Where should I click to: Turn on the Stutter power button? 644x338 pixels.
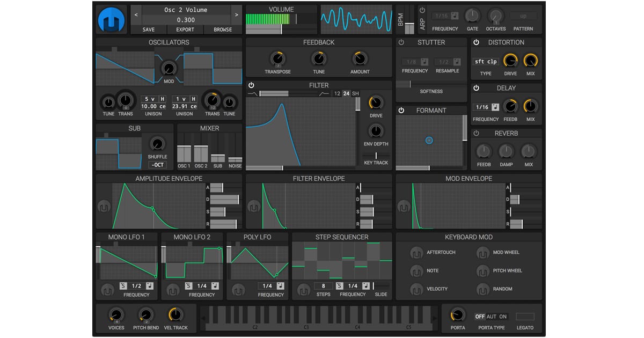tap(401, 42)
